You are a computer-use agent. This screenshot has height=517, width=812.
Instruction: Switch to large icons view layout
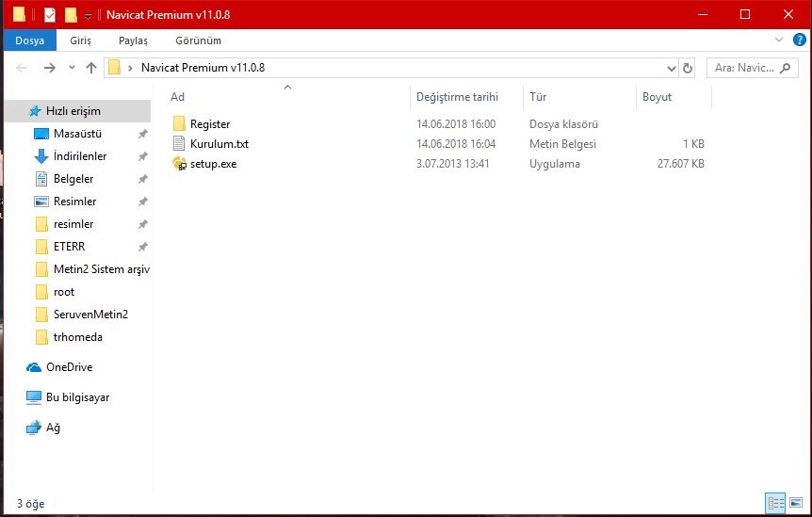tap(796, 503)
